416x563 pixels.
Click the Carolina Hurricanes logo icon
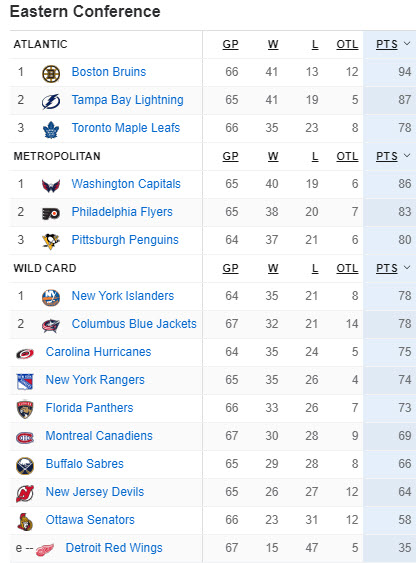(x=25, y=354)
